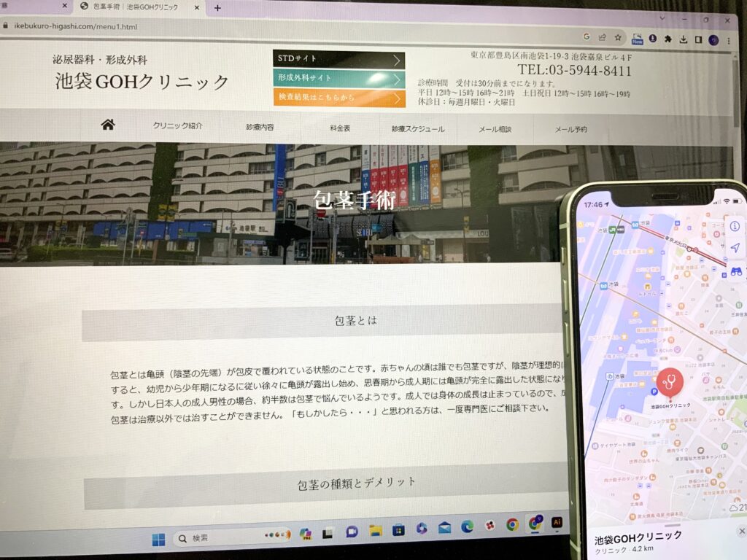
Task: Tap the red clinic pin on map
Action: [x=670, y=381]
